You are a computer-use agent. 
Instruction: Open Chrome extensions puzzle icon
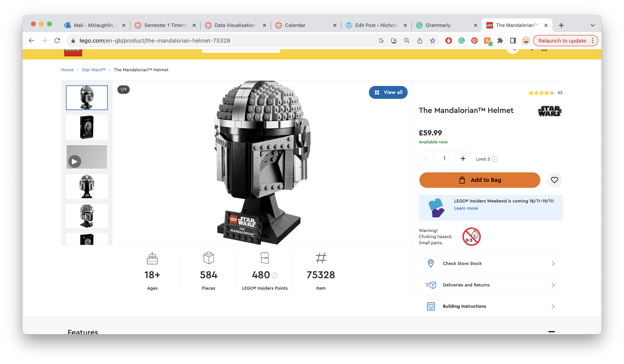coord(500,41)
